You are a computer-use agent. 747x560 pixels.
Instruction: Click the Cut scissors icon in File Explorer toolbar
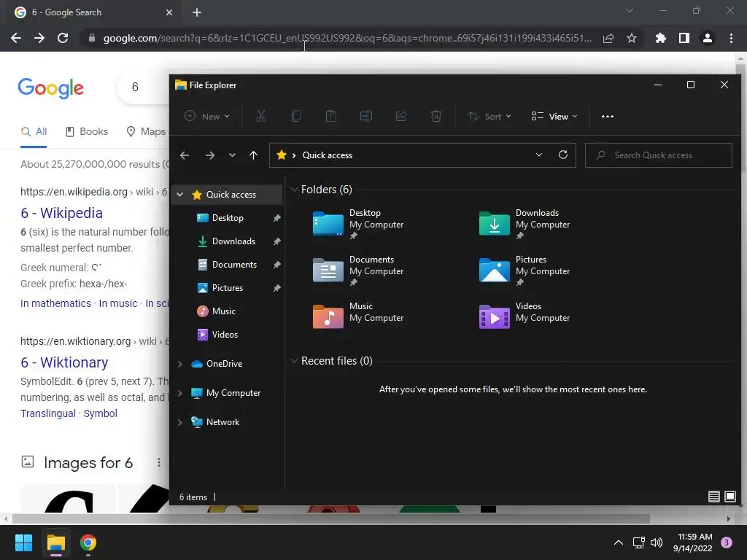click(261, 116)
